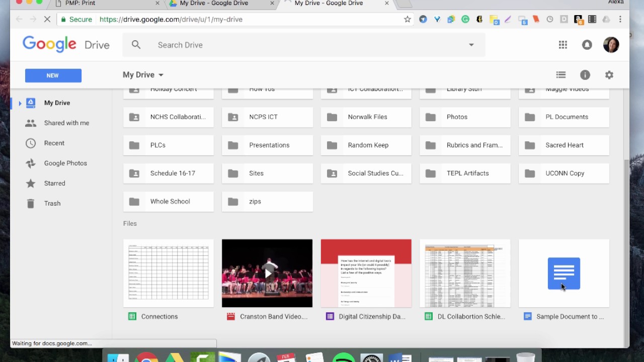Viewport: 644px width, 362px height.
Task: Open the My Drive header dropdown
Action: coord(143,74)
